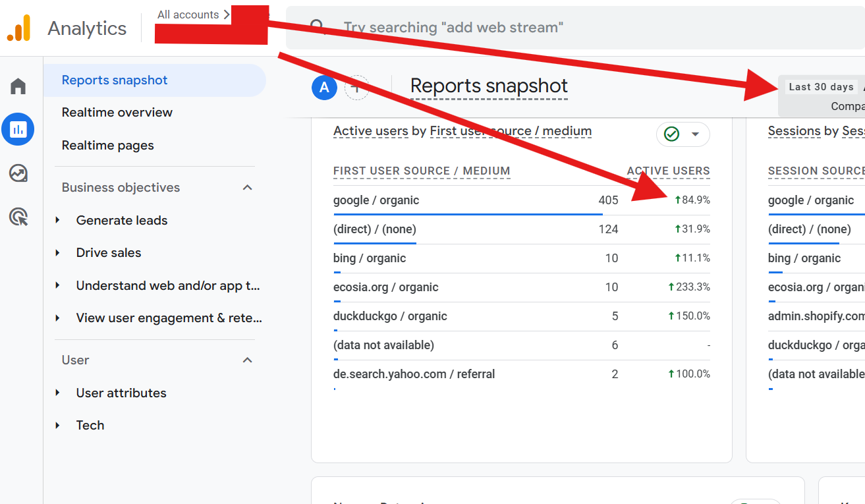Click the 150.0% change value

(689, 316)
